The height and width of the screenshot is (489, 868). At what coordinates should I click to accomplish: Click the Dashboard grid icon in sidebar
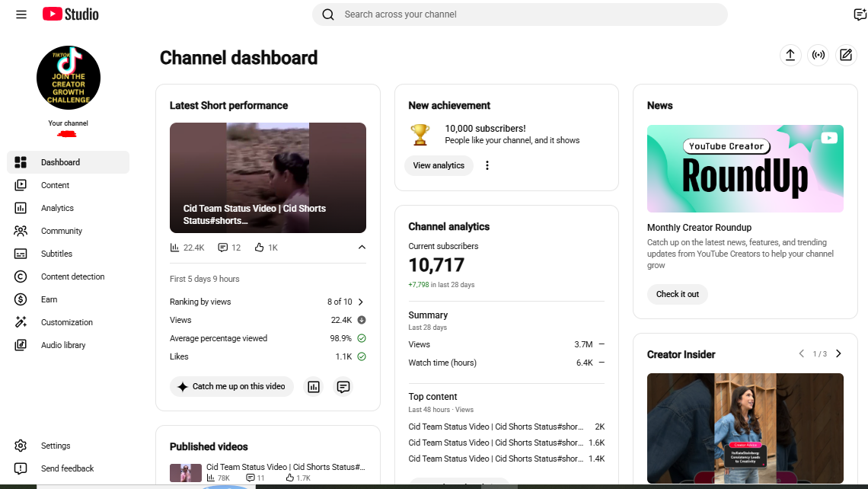(21, 162)
